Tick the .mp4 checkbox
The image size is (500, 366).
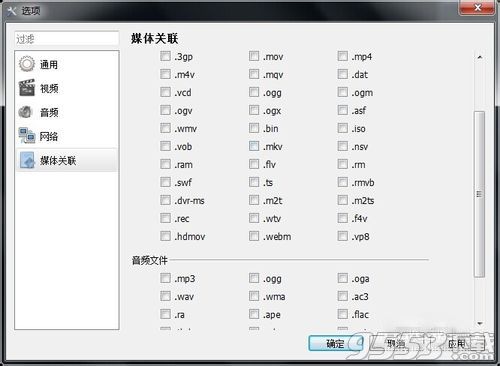pyautogui.click(x=343, y=56)
